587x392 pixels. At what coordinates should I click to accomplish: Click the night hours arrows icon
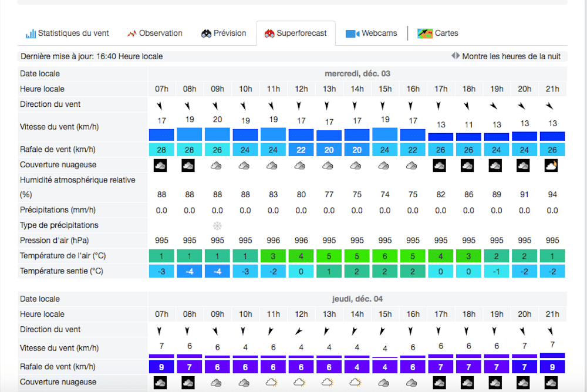point(456,56)
